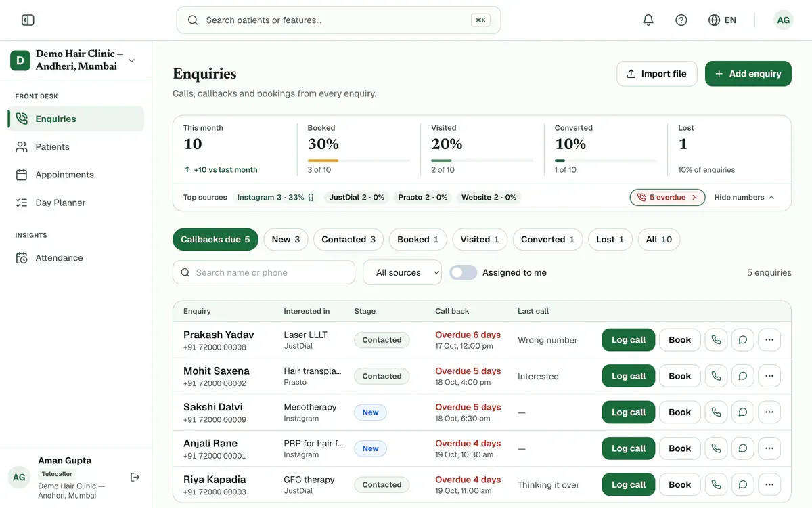This screenshot has height=508, width=812.
Task: Call Sakshi Dalvi using phone icon
Action: [716, 412]
